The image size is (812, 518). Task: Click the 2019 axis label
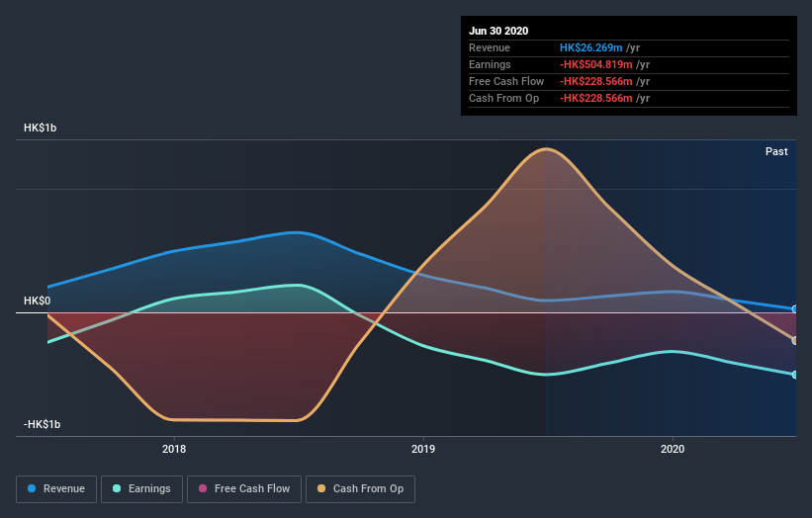[x=423, y=449]
